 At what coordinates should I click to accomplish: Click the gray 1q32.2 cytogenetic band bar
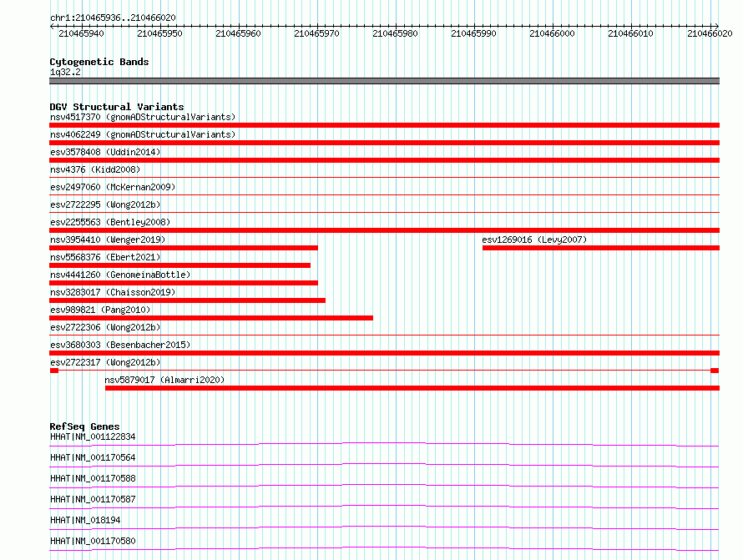[x=384, y=81]
